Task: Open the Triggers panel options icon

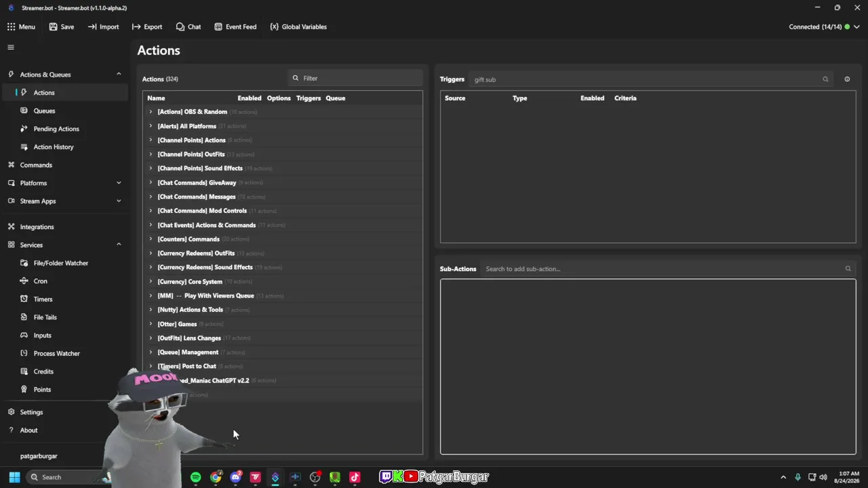Action: coord(847,79)
